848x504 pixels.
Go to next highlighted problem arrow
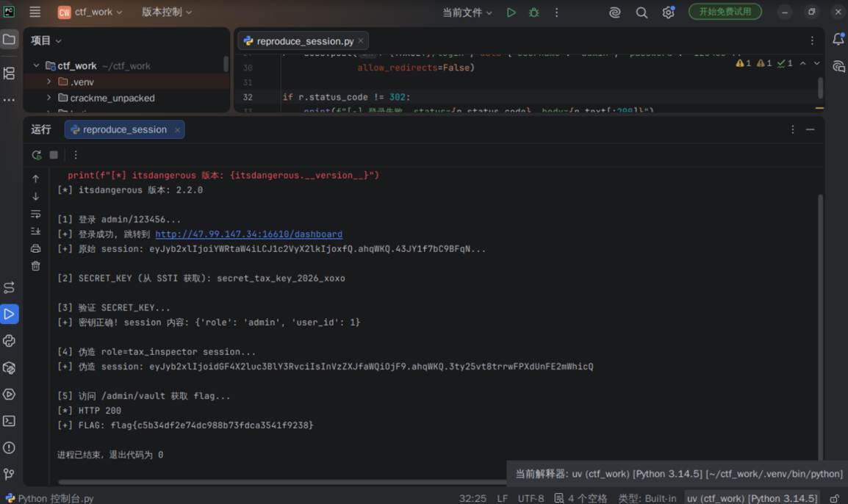tap(816, 63)
